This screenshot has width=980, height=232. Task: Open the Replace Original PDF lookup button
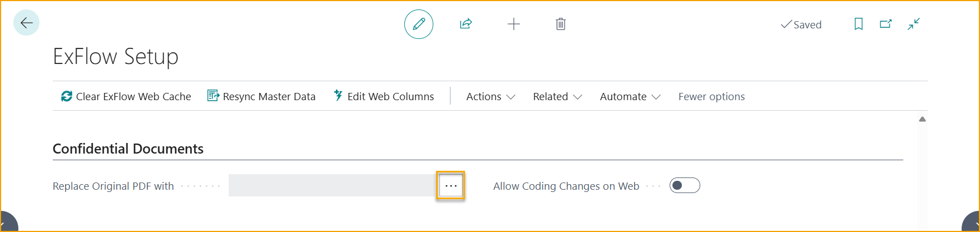(451, 186)
